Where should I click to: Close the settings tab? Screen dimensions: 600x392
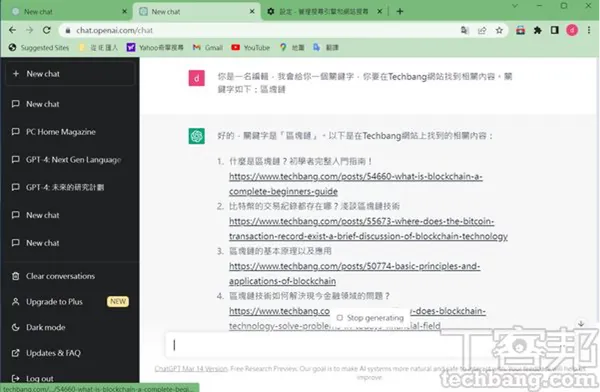click(380, 11)
